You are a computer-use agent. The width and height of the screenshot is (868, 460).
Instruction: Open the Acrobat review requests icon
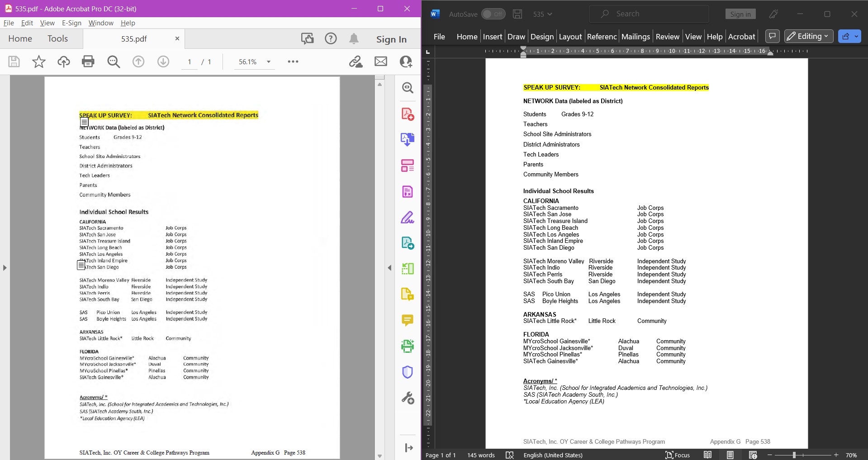coord(308,39)
